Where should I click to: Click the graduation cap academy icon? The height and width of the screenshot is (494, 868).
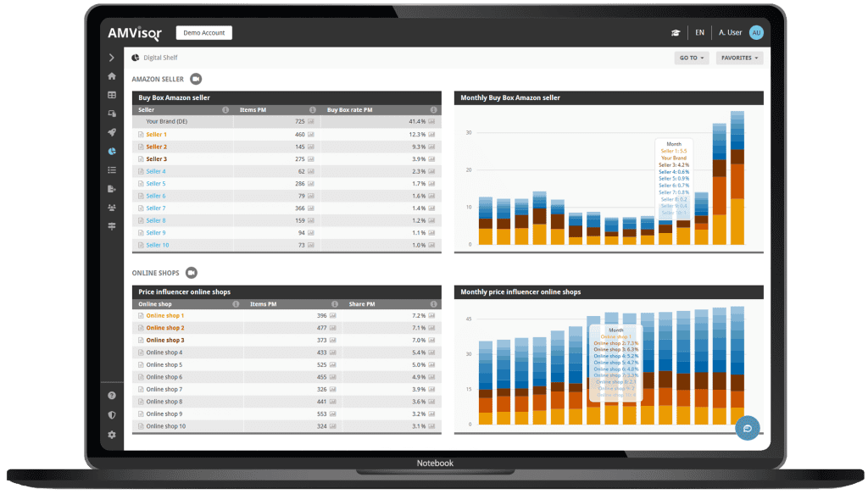pyautogui.click(x=676, y=33)
